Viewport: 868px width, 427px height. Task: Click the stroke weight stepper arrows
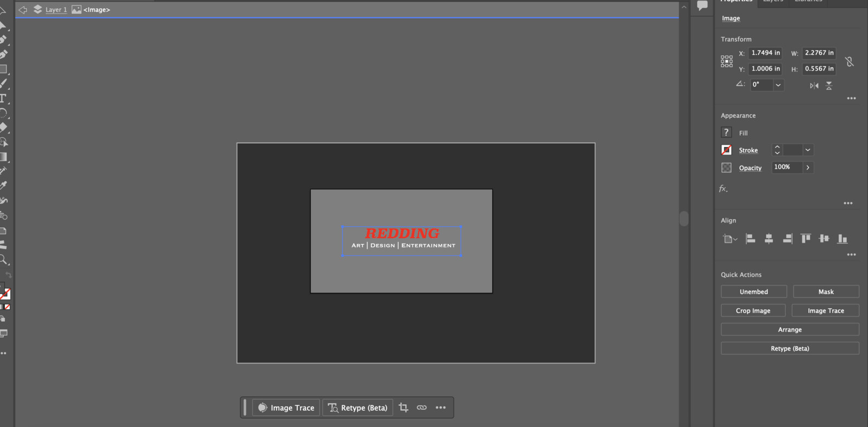(x=777, y=150)
